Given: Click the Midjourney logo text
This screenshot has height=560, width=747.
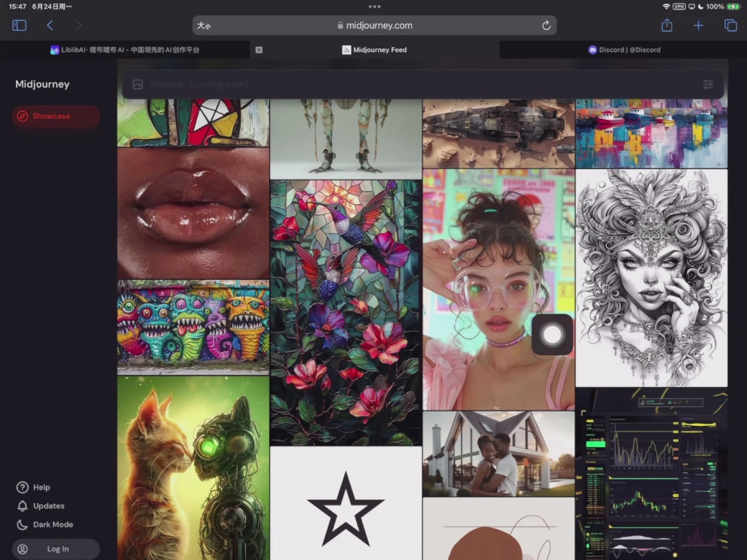Looking at the screenshot, I should point(42,85).
